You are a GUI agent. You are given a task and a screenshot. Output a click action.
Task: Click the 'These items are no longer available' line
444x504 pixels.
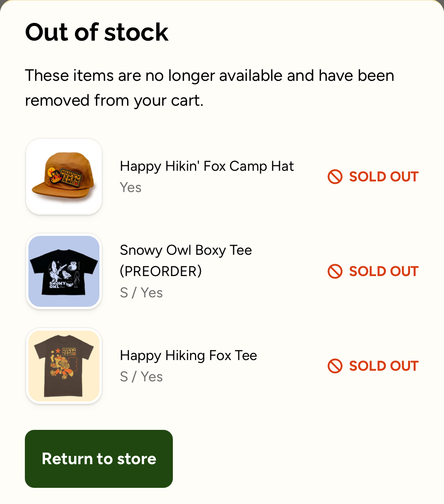pos(210,76)
